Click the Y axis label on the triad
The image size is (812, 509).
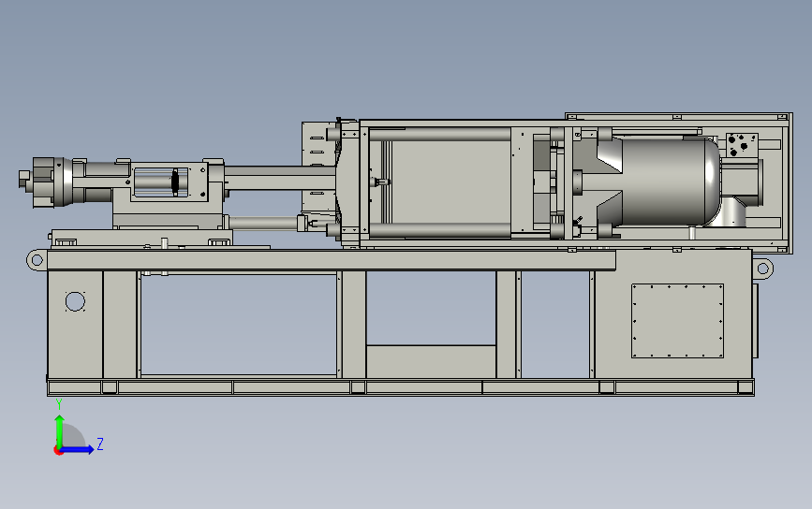pyautogui.click(x=59, y=404)
